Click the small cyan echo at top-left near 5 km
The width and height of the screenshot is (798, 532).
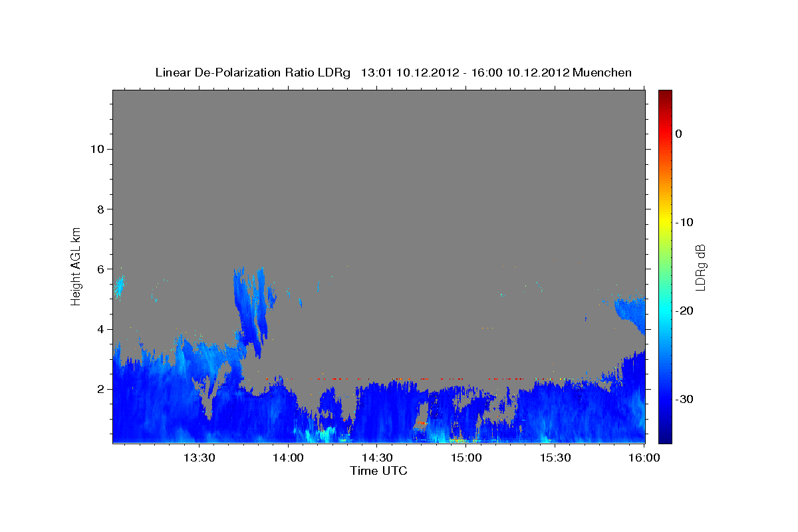[119, 289]
